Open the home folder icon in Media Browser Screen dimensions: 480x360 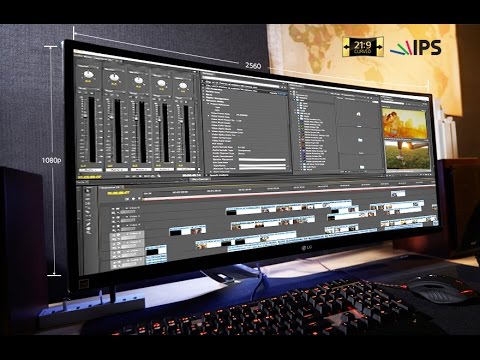tap(359, 114)
